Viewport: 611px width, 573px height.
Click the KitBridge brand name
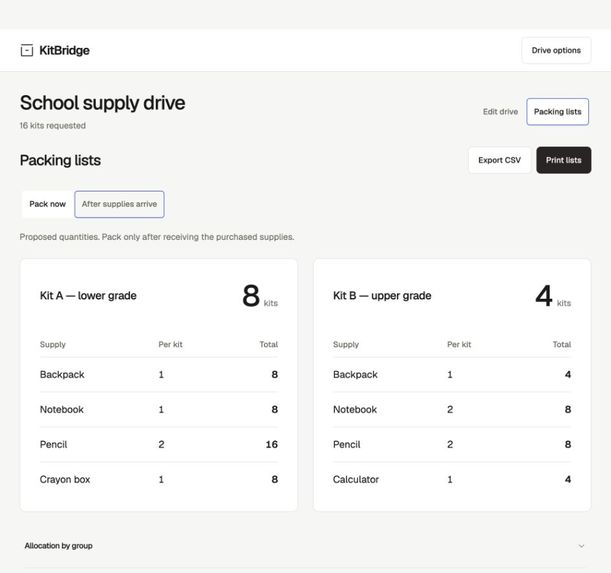tap(65, 50)
